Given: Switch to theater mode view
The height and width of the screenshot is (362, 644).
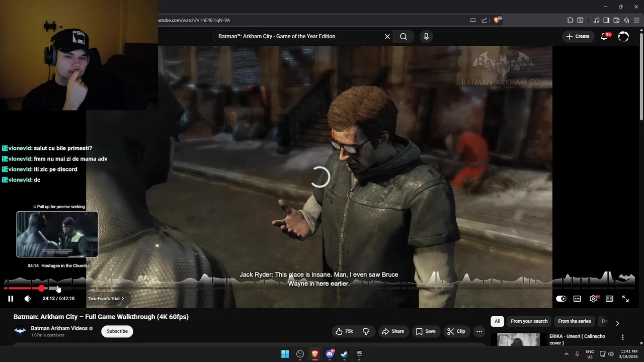Looking at the screenshot, I should click(609, 299).
